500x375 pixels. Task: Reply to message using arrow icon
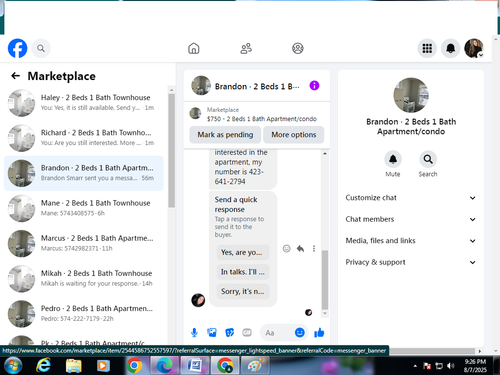[x=300, y=249]
